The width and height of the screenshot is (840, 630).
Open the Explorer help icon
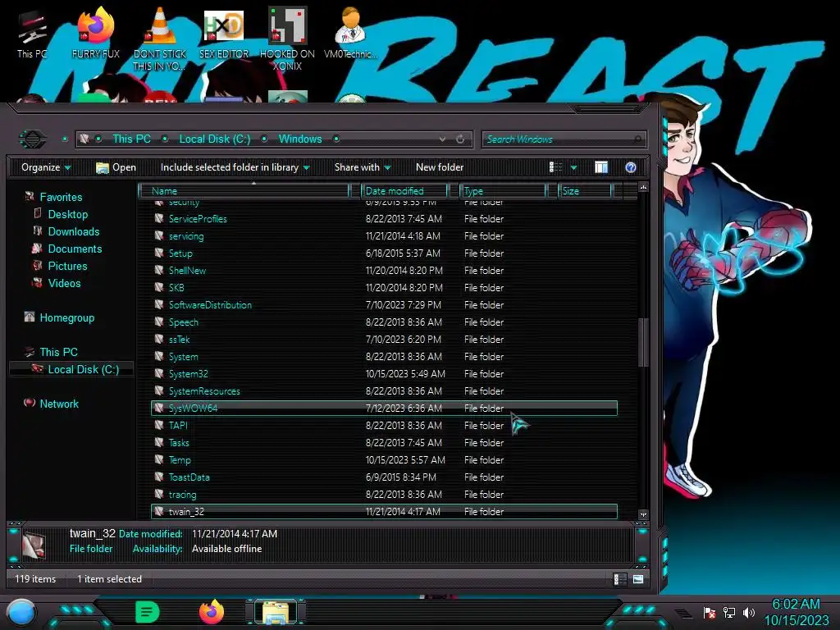[x=631, y=167]
